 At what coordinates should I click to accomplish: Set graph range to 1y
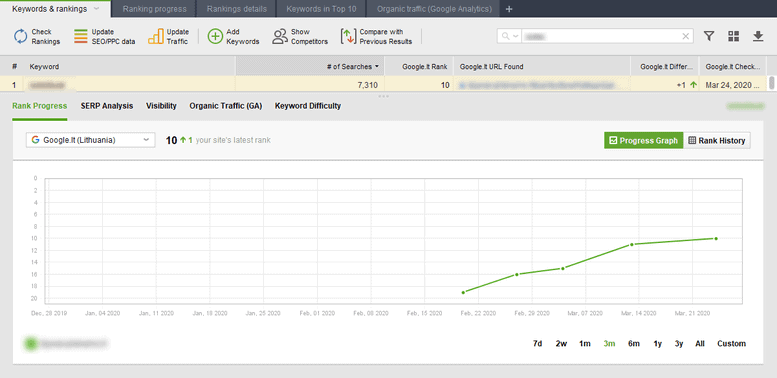[658, 343]
